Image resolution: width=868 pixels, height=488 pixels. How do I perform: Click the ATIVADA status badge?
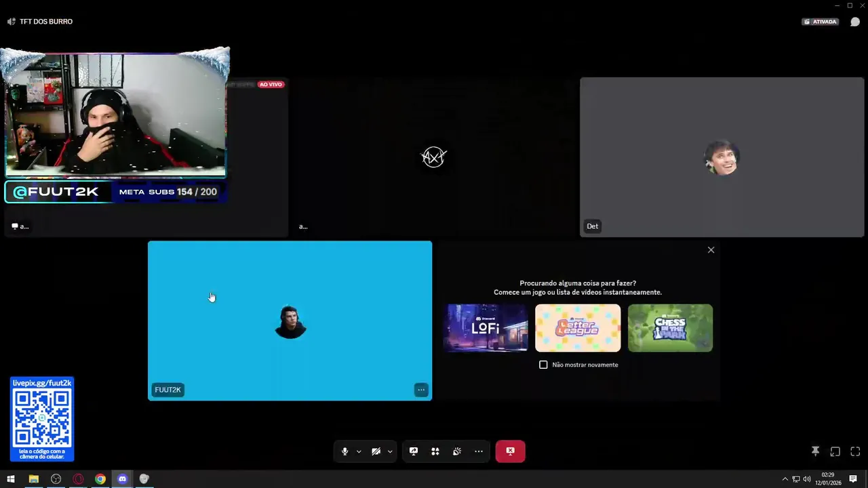click(821, 22)
